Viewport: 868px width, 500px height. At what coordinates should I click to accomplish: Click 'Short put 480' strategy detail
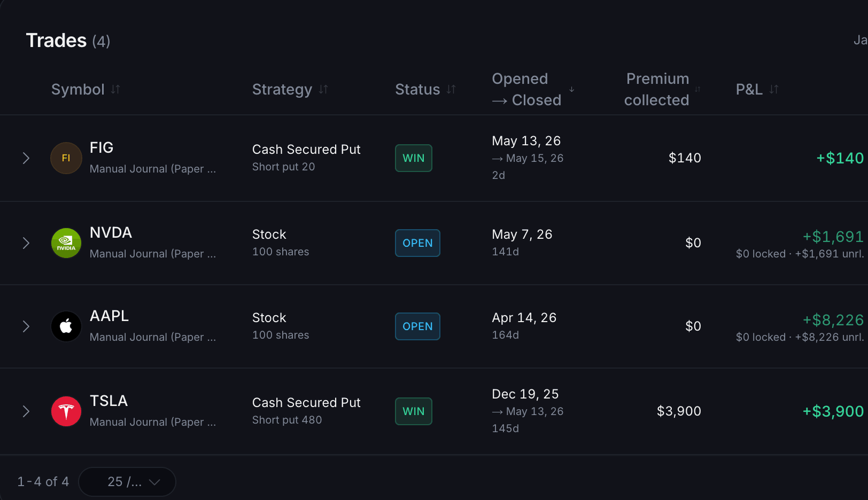click(x=287, y=420)
